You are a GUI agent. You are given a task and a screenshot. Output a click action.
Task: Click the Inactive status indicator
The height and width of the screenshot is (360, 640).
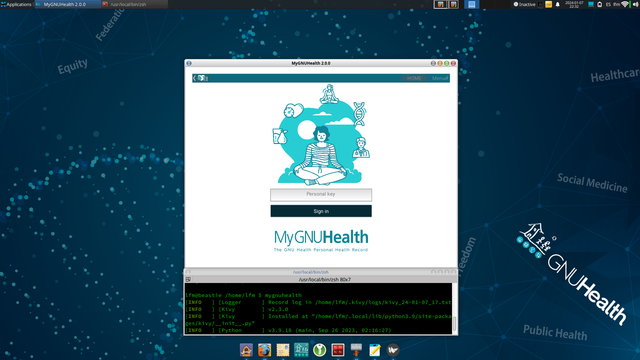524,4
